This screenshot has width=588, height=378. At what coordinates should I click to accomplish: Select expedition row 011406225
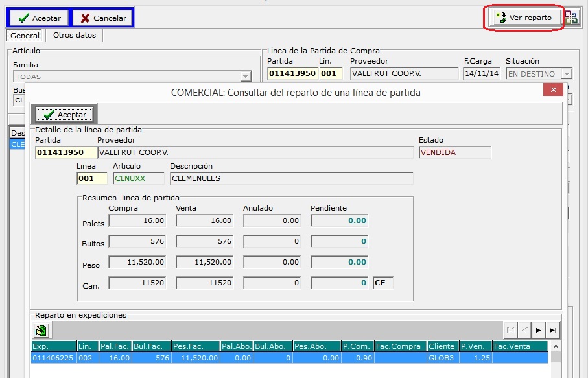coord(53,357)
